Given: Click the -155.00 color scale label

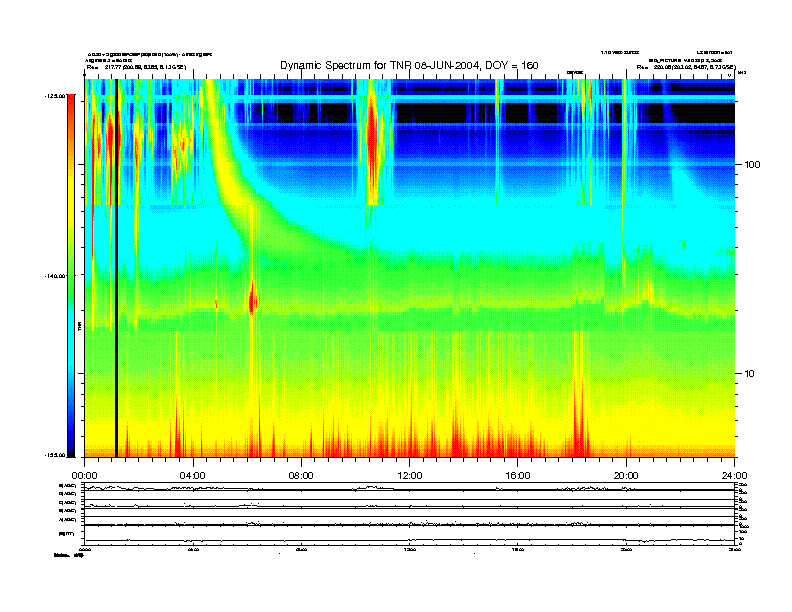Looking at the screenshot, I should tap(55, 455).
